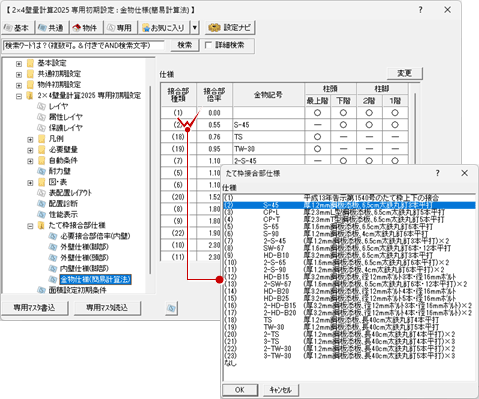479x399 pixels.
Task: Select the TW-30 金物記号 table cell
Action: point(269,149)
